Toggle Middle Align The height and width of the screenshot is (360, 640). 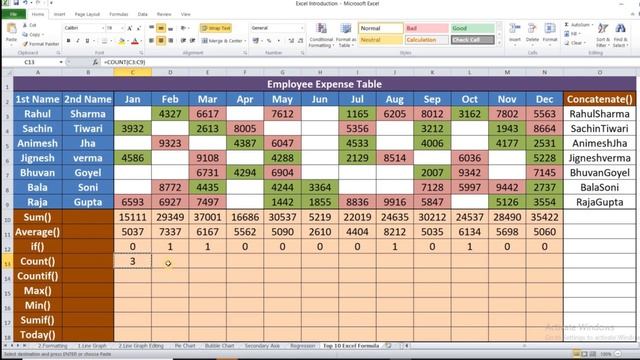coord(161,28)
